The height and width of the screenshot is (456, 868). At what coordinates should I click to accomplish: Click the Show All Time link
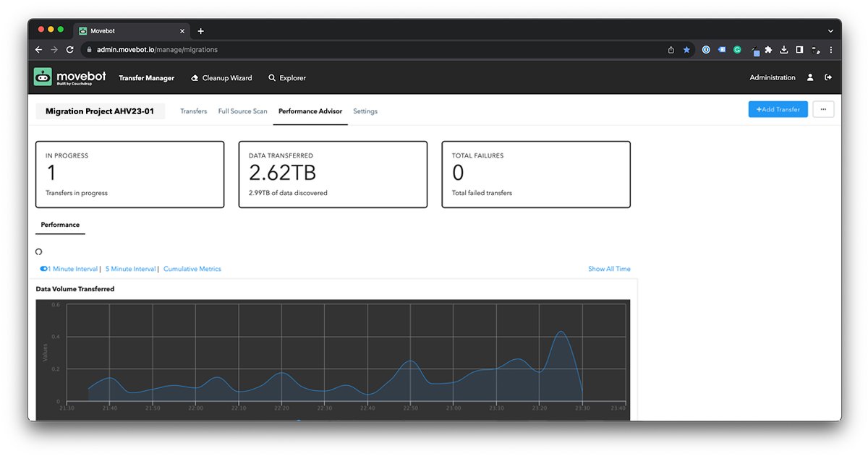point(609,268)
